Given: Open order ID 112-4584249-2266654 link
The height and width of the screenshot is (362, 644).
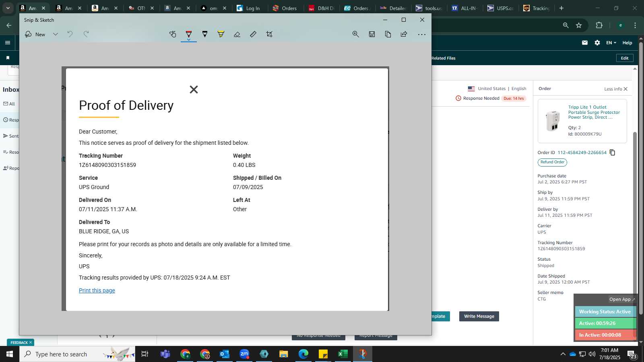Looking at the screenshot, I should coord(582,152).
